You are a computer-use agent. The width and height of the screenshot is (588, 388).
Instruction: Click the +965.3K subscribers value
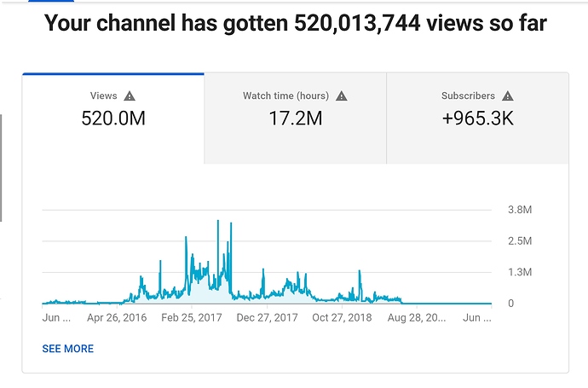click(x=478, y=119)
